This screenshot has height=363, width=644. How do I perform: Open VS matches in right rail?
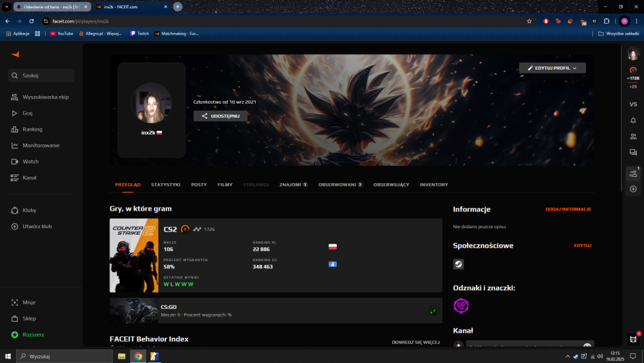pos(633,104)
